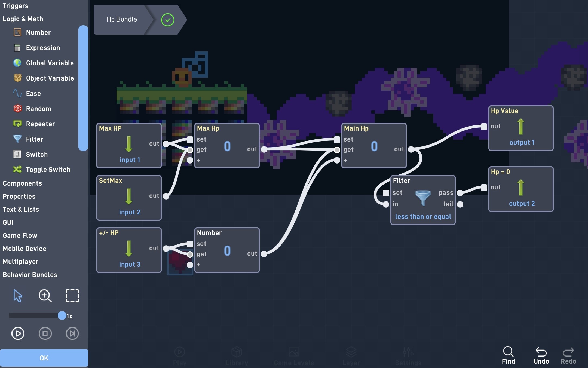Redo the last undone action
Viewport: 588px width, 368px height.
(x=568, y=355)
